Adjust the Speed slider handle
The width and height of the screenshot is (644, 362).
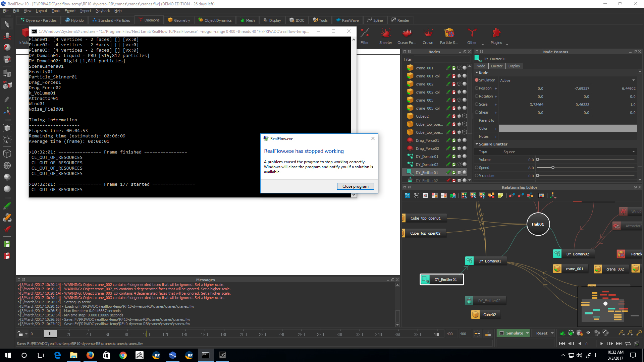(x=553, y=168)
